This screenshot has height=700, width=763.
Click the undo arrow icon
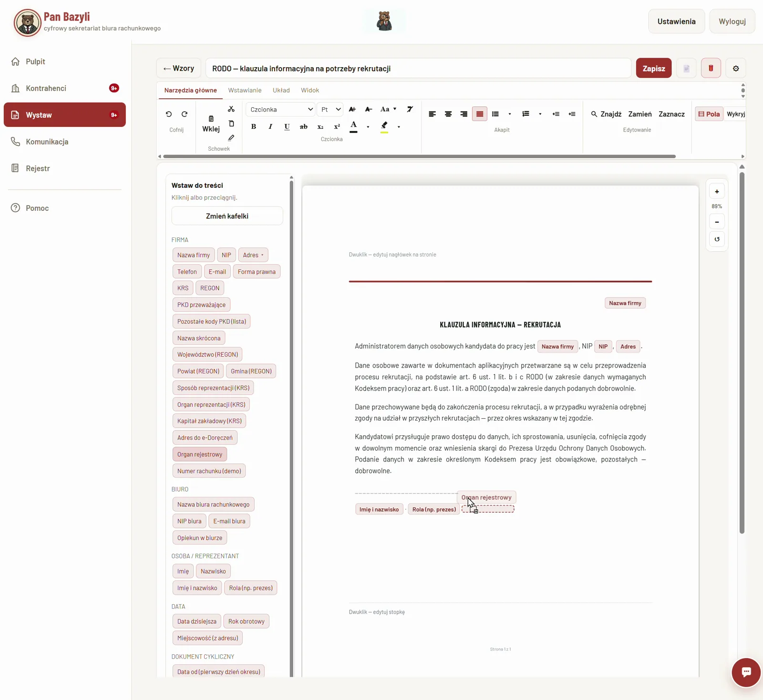[169, 114]
